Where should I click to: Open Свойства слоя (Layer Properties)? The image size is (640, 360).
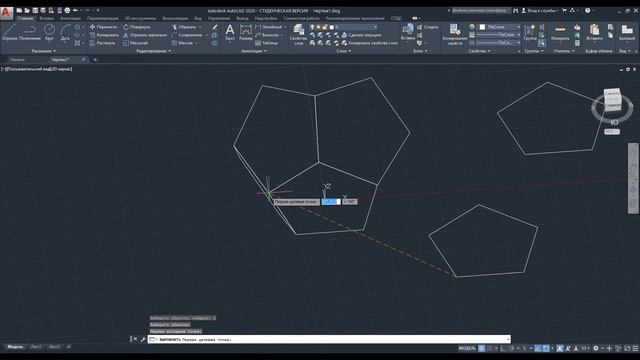point(298,34)
